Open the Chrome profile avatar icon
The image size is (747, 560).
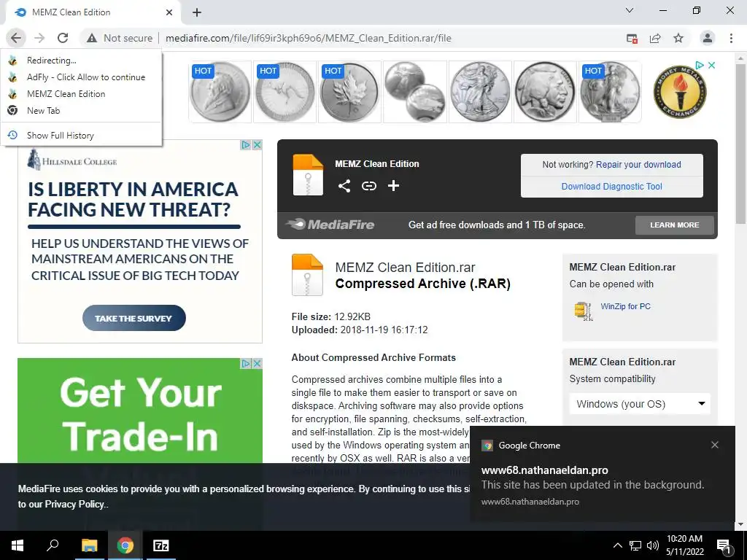708,38
